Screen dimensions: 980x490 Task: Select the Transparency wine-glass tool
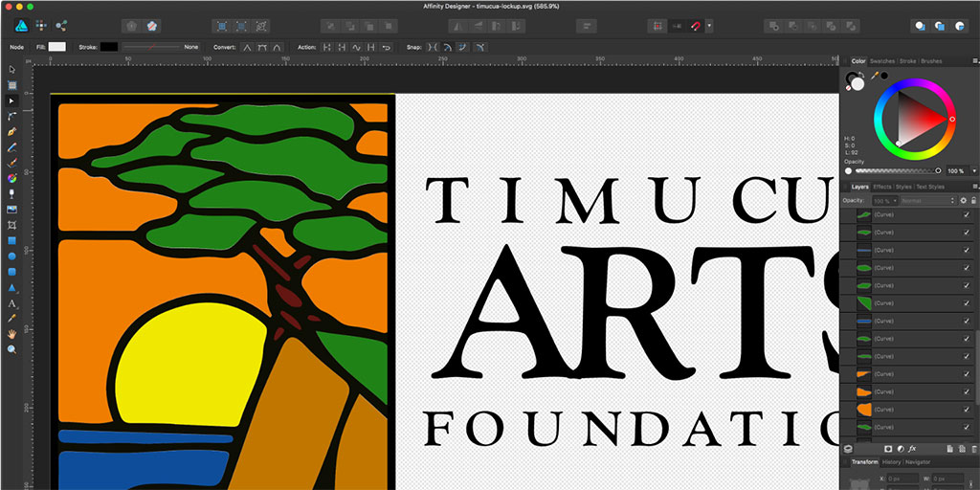click(11, 193)
